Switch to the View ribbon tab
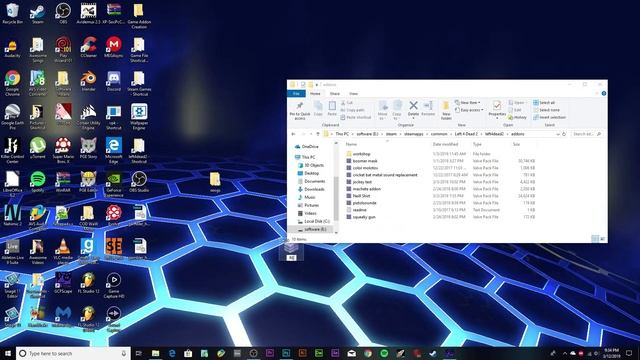 tap(353, 93)
